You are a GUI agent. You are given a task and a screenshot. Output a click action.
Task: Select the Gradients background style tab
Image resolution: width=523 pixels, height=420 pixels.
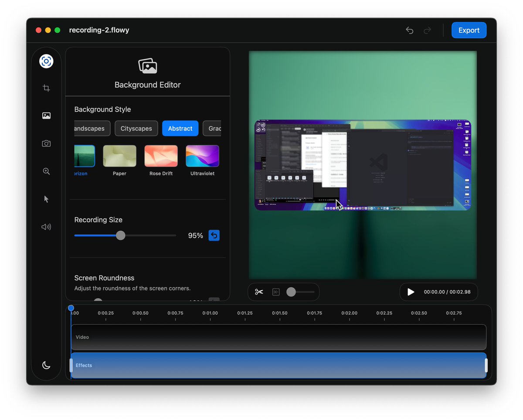212,129
